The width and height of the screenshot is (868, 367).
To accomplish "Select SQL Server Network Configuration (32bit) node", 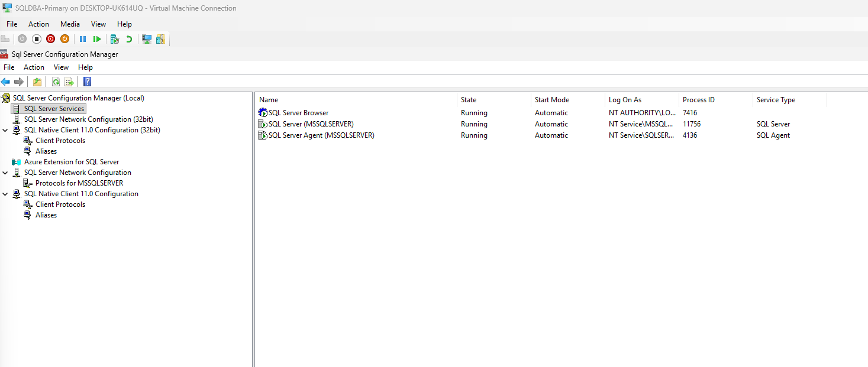I will pyautogui.click(x=89, y=119).
